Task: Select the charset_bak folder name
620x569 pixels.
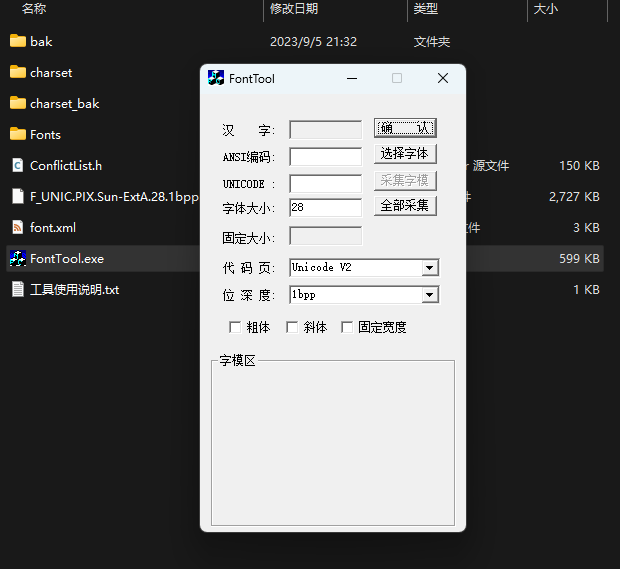Action: coord(64,104)
